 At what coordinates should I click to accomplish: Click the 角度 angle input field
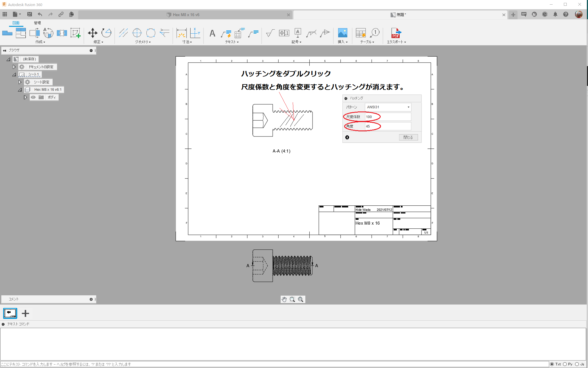click(387, 126)
